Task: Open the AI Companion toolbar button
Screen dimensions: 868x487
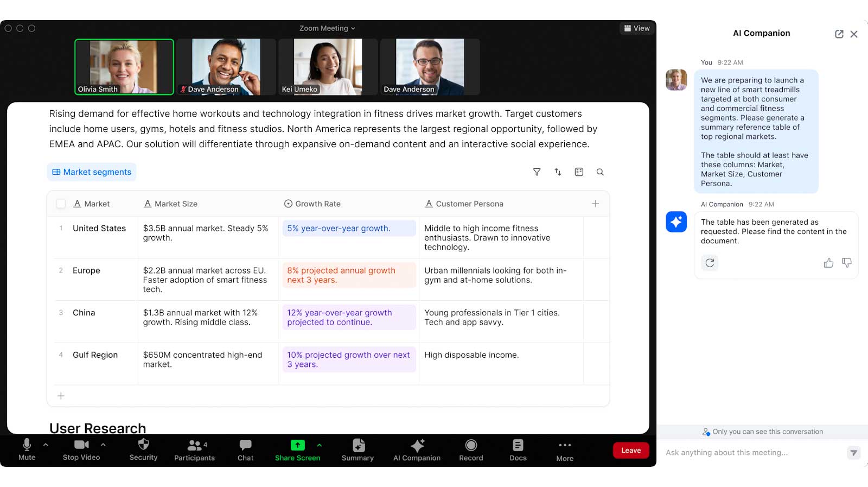Action: 417,450
